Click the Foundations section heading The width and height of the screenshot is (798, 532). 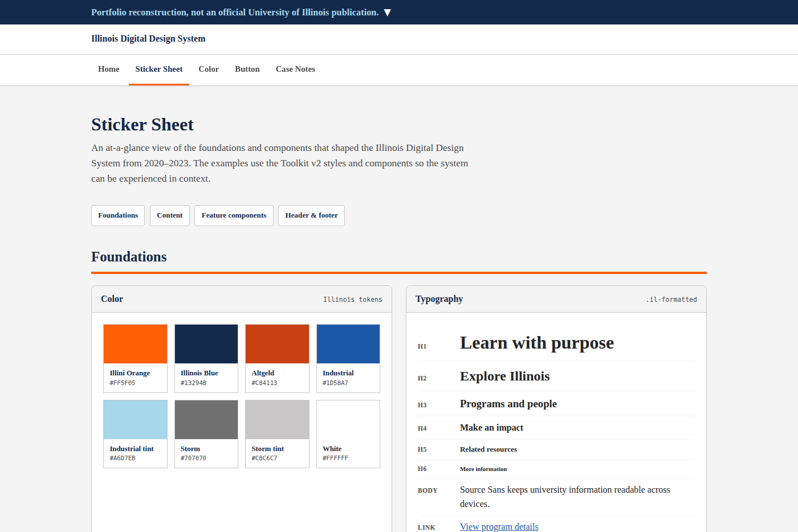click(129, 257)
